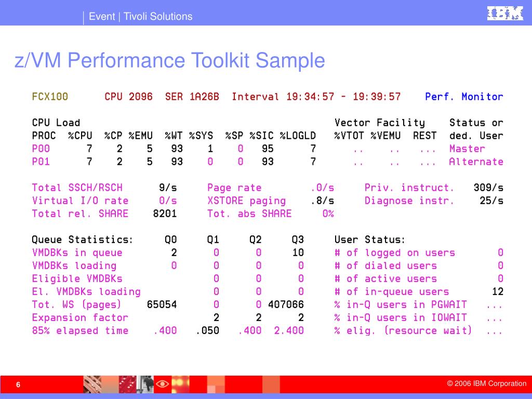Select the "85% elapsed time" row label
532x399 pixels.
pos(80,330)
